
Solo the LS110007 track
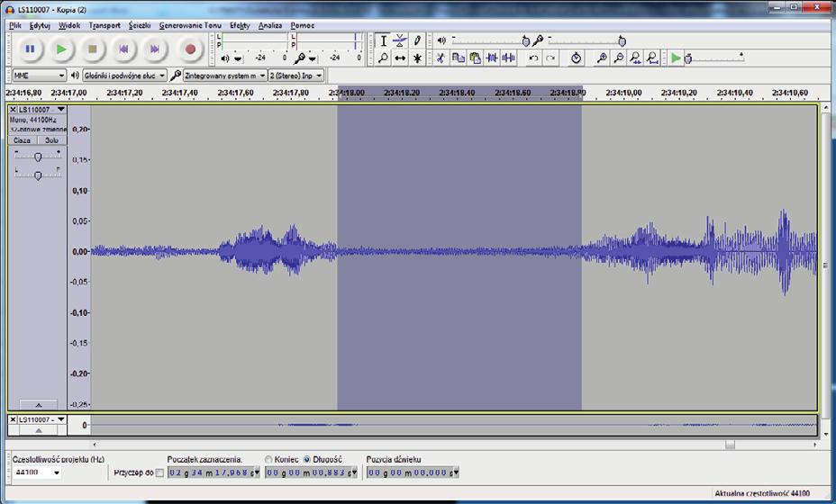click(x=51, y=140)
